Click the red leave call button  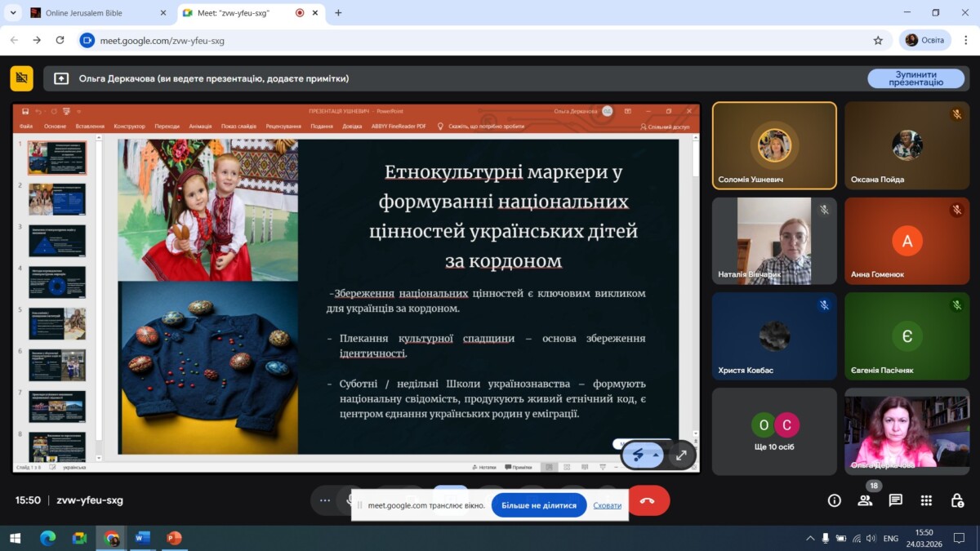tap(648, 500)
